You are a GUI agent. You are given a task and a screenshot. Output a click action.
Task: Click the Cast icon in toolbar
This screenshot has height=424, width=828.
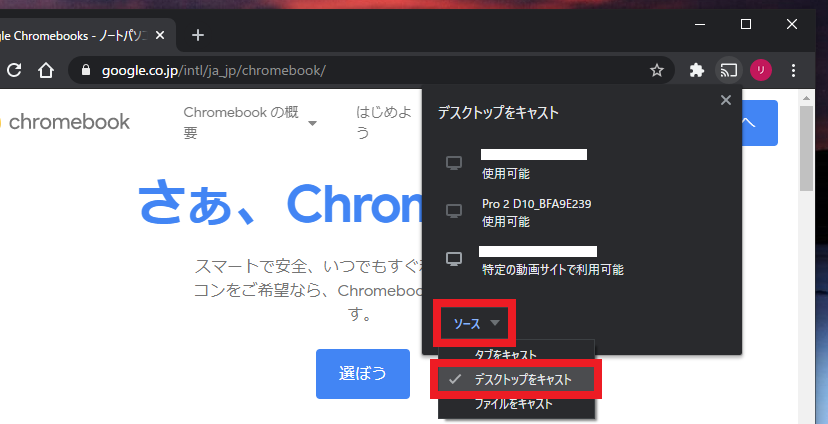pos(729,71)
